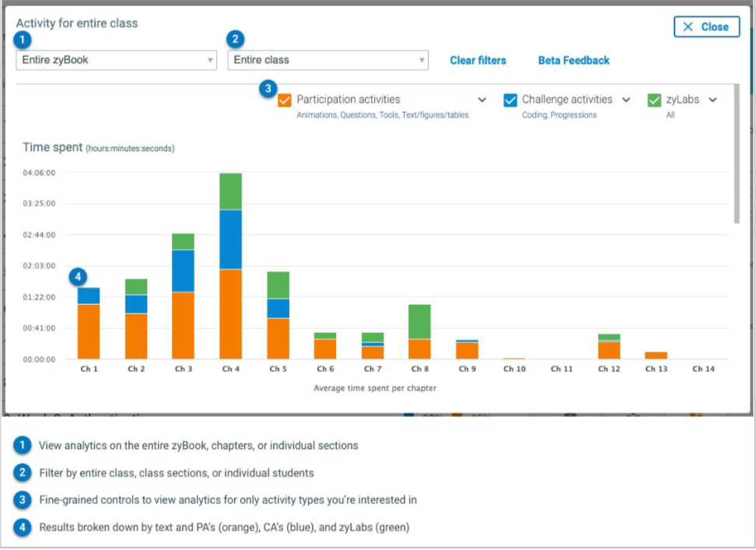The image size is (756, 550).
Task: Expand the zyLabs options chevron
Action: [x=712, y=100]
